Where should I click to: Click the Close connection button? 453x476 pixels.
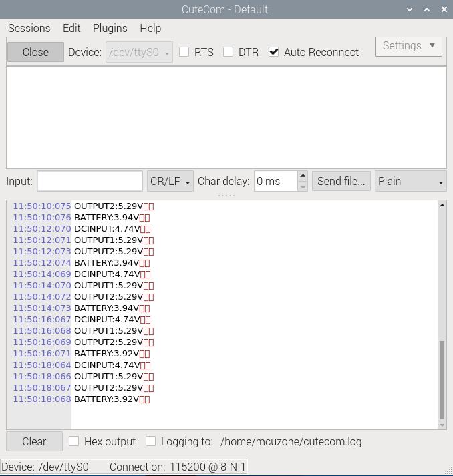pos(35,52)
